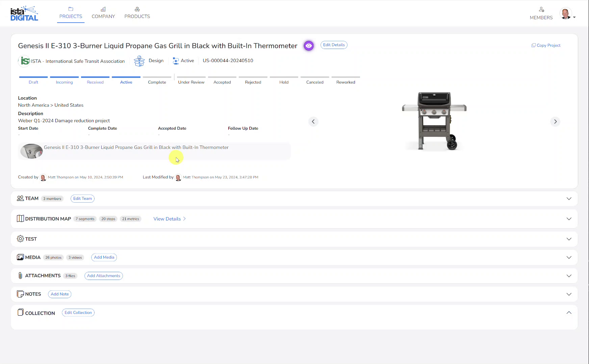Expand the Notes section

[569, 294]
